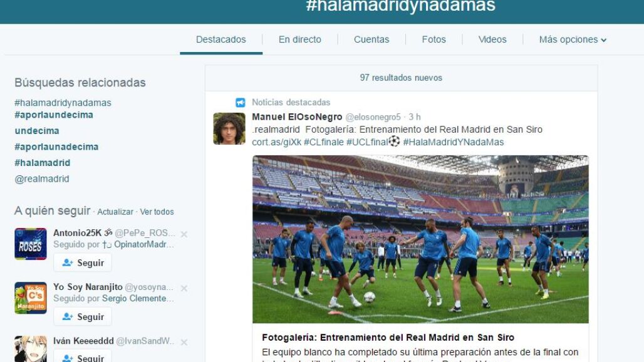The image size is (644, 362).
Task: Open the Cuentas tab
Action: [371, 39]
